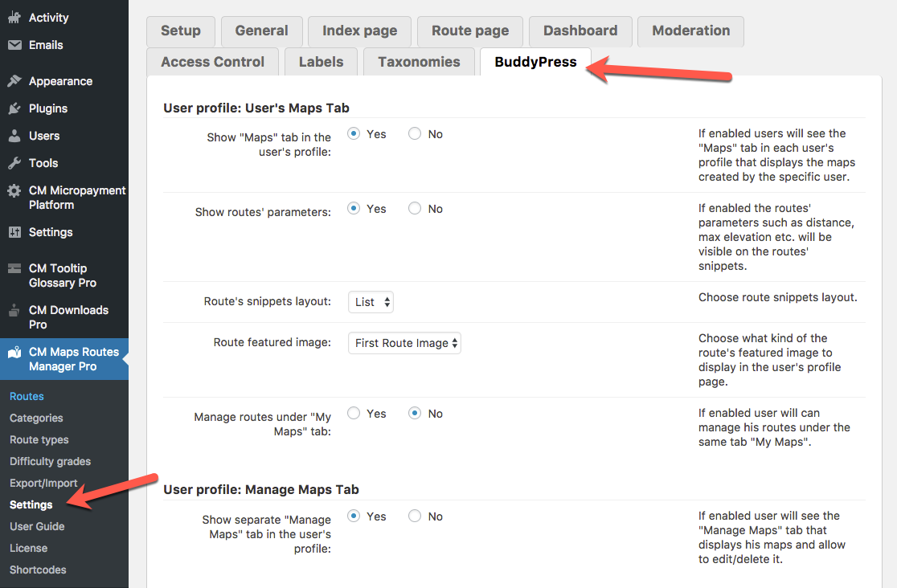The width and height of the screenshot is (897, 588).
Task: Click the Plugins plug icon
Action: pos(14,108)
